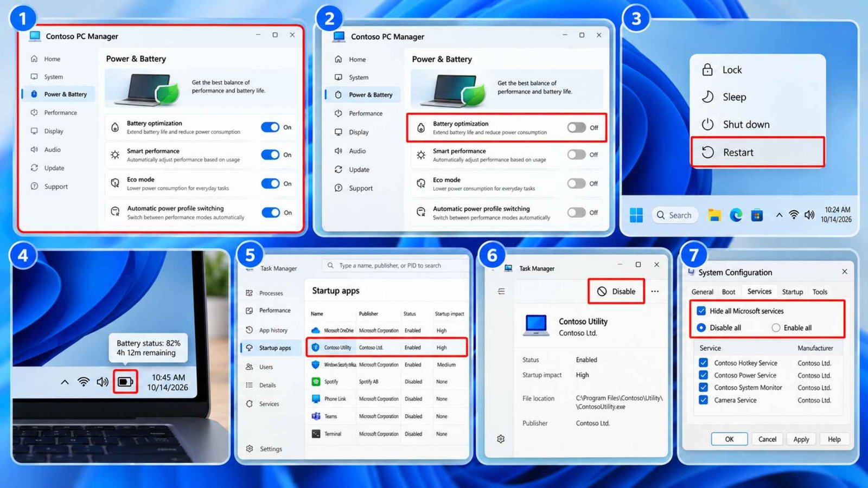868x488 pixels.
Task: Toggle Automatic power profile switching in panel 2
Action: tap(576, 213)
